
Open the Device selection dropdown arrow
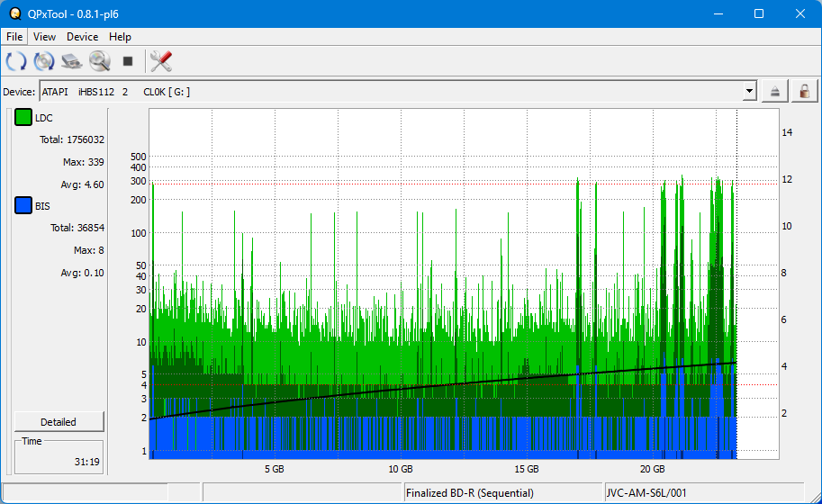tap(749, 91)
